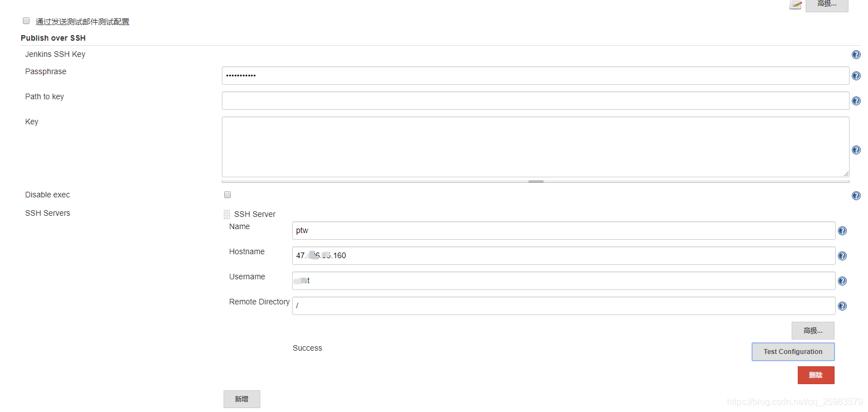Focus the Path to key field
The image size is (868, 412).
coord(535,101)
